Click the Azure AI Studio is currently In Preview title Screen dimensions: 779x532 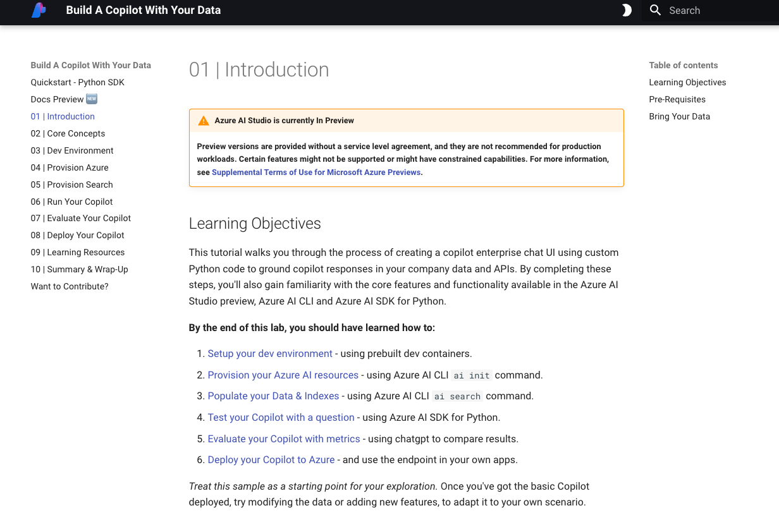(x=285, y=120)
